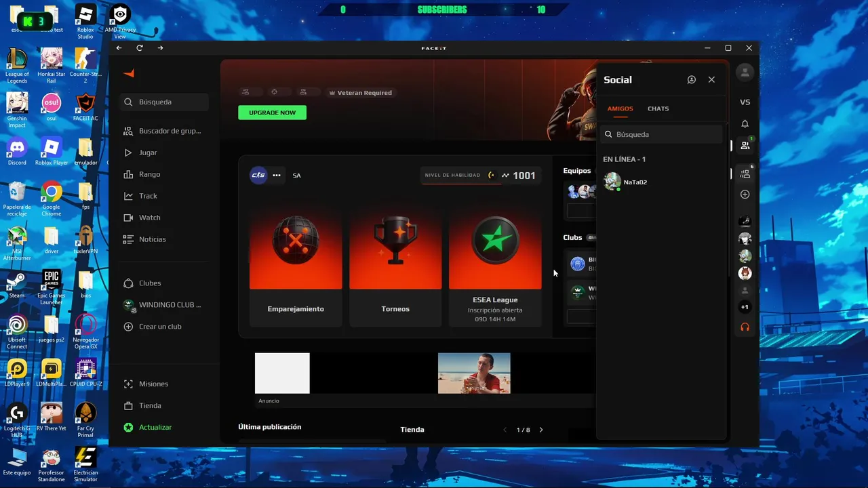Open Logitech G HUB desktop icon
Screen dimensions: 868x488
point(17,419)
